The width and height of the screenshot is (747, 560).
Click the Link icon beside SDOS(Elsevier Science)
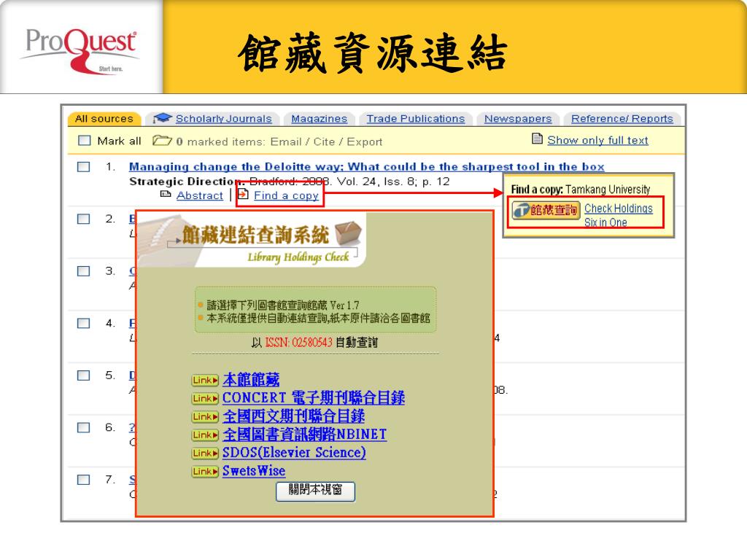tap(205, 454)
